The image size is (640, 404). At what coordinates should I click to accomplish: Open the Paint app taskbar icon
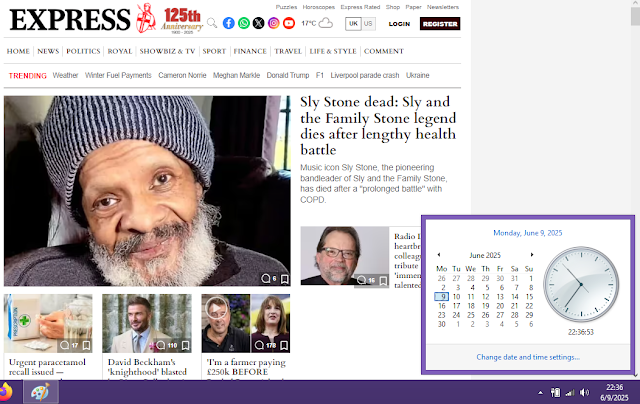[40, 392]
